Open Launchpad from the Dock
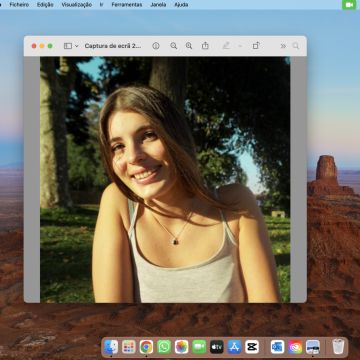The image size is (360, 360). tap(129, 347)
